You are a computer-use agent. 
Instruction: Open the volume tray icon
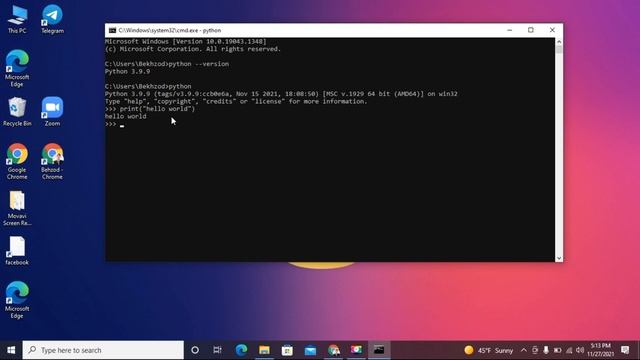click(580, 350)
